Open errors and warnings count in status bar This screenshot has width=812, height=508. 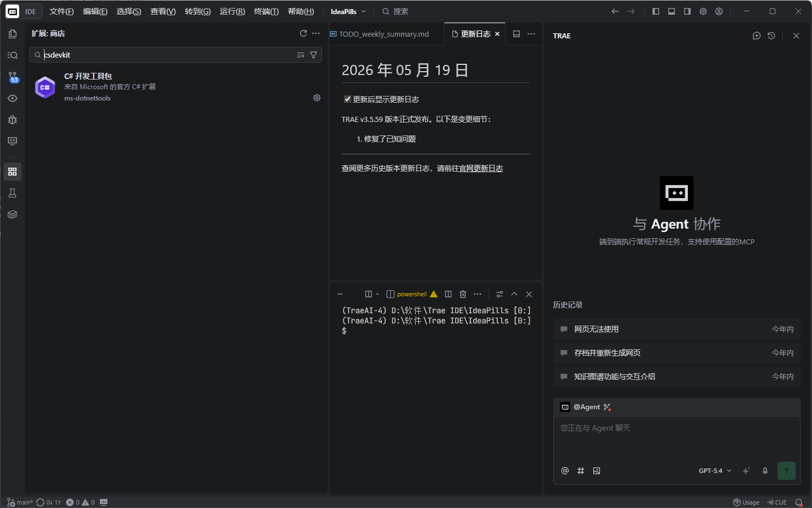click(80, 502)
